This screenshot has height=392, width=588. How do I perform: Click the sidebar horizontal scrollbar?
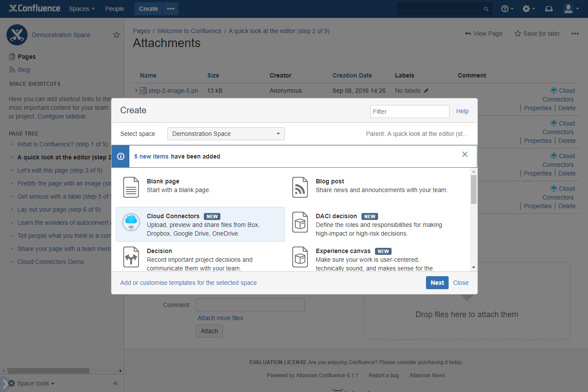48,371
